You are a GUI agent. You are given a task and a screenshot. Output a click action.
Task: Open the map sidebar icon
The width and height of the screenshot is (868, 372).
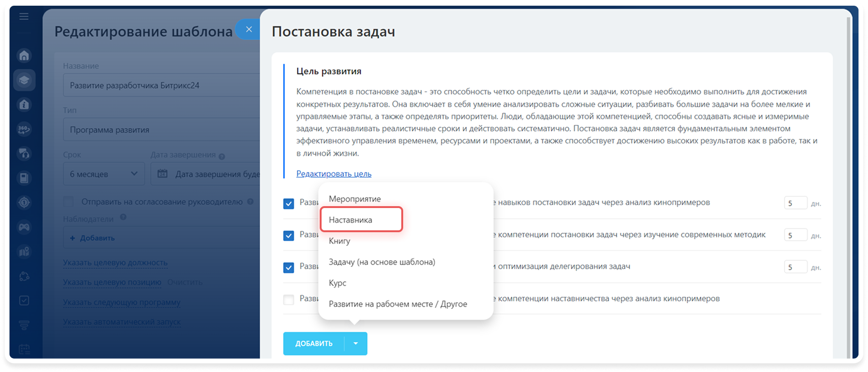pyautogui.click(x=24, y=252)
